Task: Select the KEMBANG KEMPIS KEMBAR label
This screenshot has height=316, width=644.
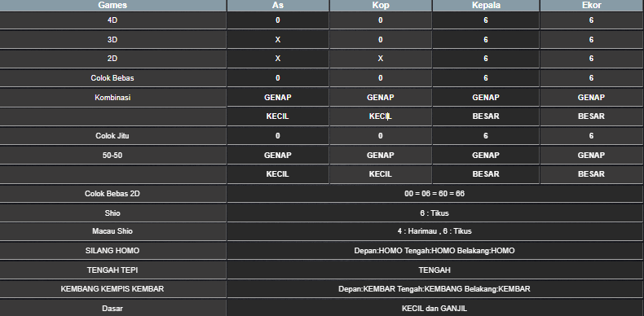Action: 112,289
